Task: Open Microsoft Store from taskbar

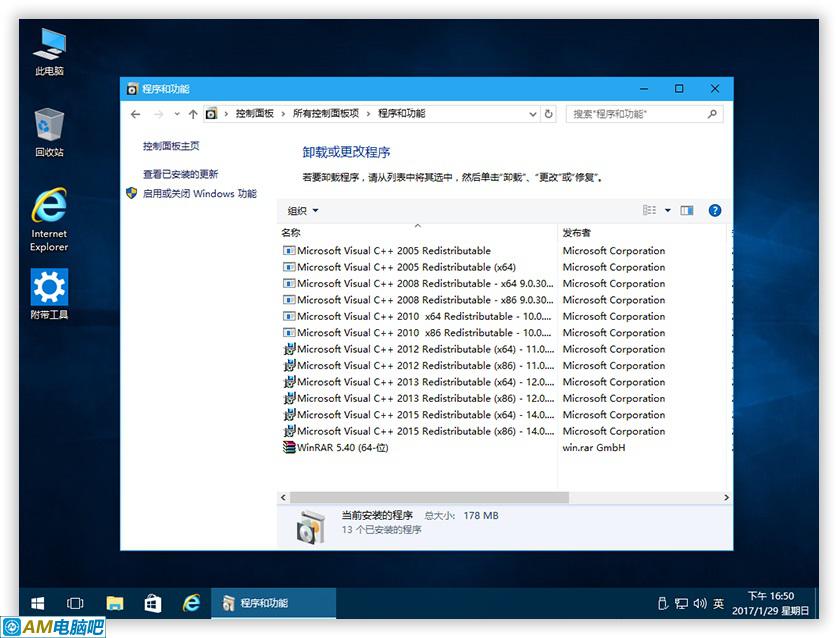Action: (x=153, y=603)
